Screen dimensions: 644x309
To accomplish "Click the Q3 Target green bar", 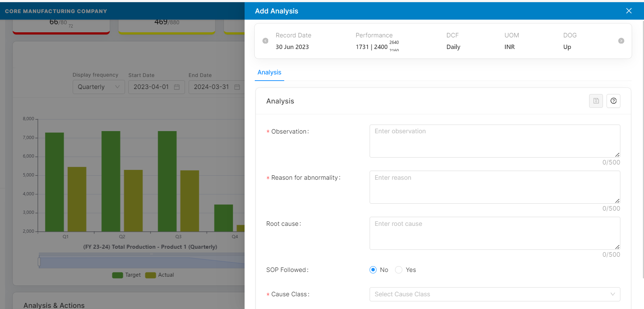I will 167,181.
